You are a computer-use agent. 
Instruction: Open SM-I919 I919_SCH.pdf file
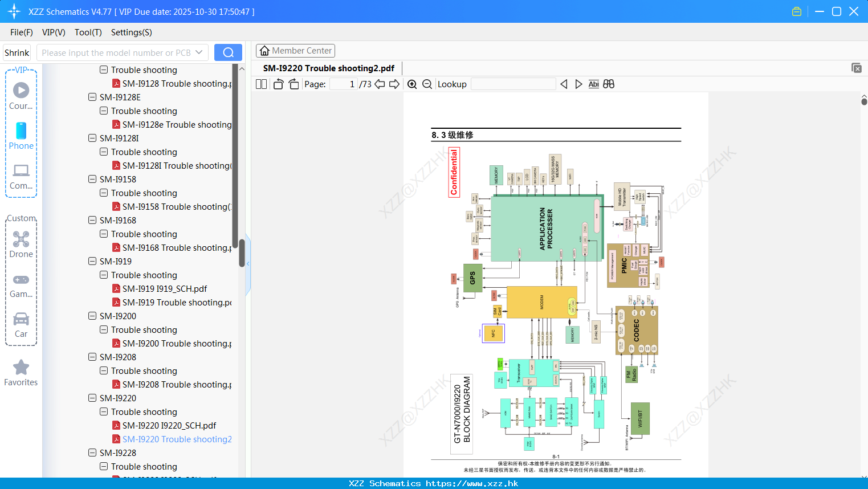click(x=165, y=288)
